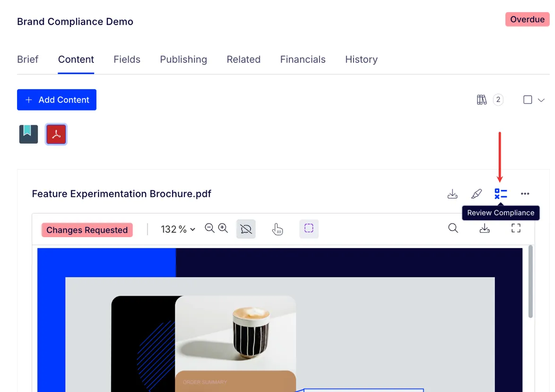Select the hand pan tool
This screenshot has width=555, height=392.
click(x=277, y=229)
